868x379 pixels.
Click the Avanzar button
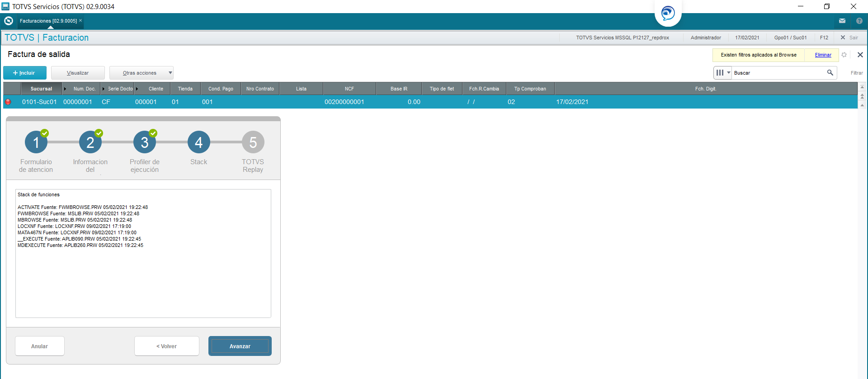click(x=240, y=346)
